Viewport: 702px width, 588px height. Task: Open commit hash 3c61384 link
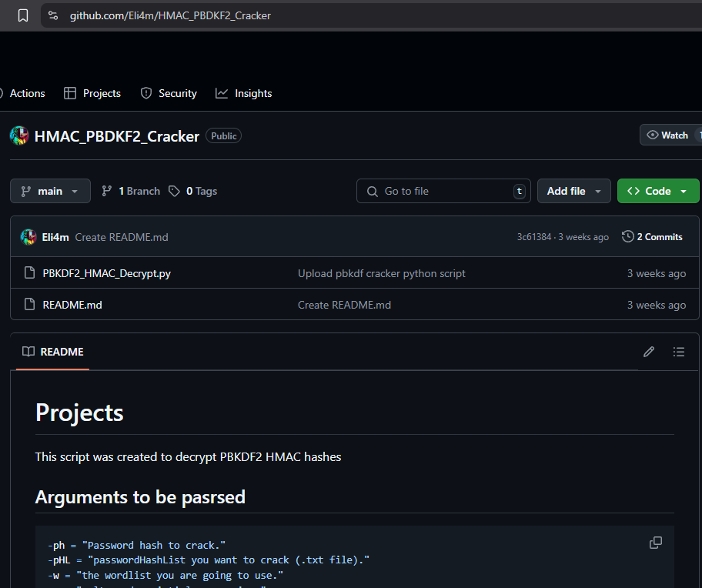point(533,237)
